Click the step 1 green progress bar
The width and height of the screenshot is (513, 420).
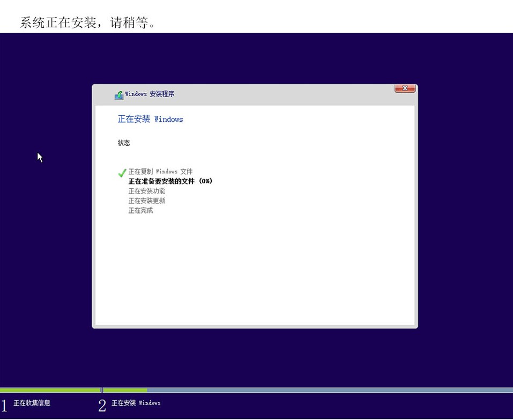50,390
